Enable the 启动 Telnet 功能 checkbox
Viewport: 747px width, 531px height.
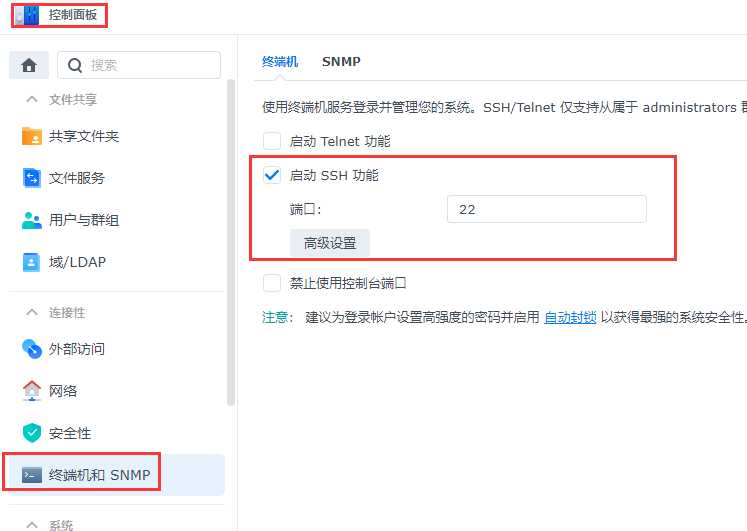pyautogui.click(x=272, y=141)
